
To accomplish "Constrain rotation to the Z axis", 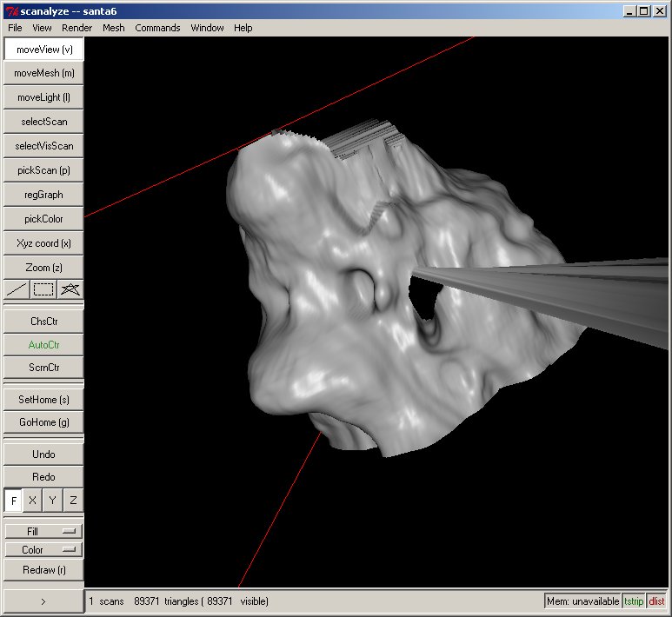I will click(x=73, y=501).
